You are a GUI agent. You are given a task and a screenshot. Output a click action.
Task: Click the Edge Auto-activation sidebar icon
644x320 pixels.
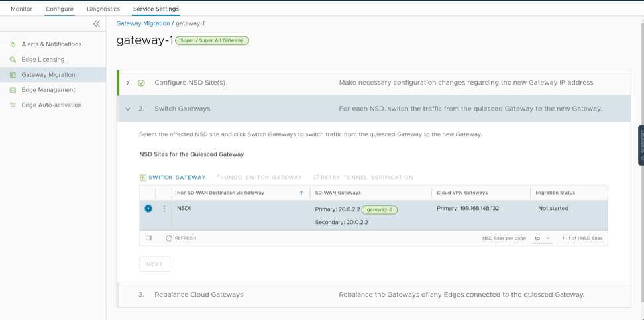[x=13, y=105]
